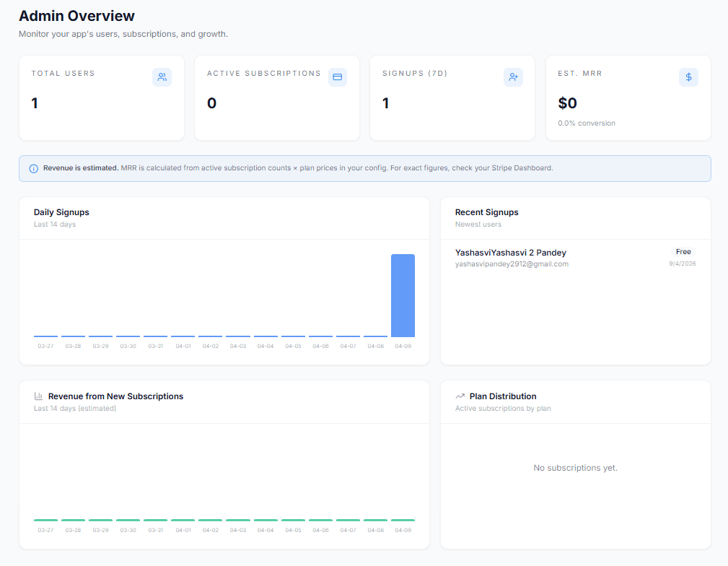
Task: Click the Admin Overview heading
Action: click(76, 16)
